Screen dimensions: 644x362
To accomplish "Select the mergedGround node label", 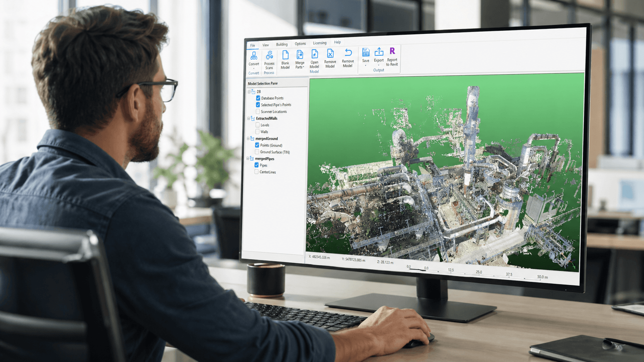I will tap(267, 138).
